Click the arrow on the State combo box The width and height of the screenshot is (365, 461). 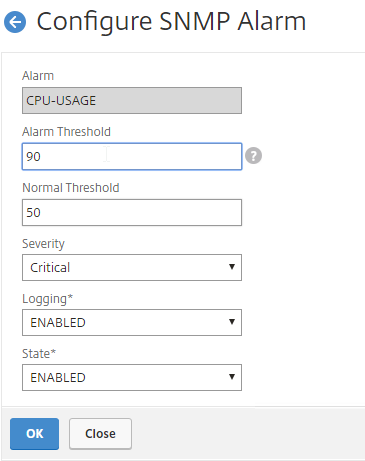tap(232, 377)
